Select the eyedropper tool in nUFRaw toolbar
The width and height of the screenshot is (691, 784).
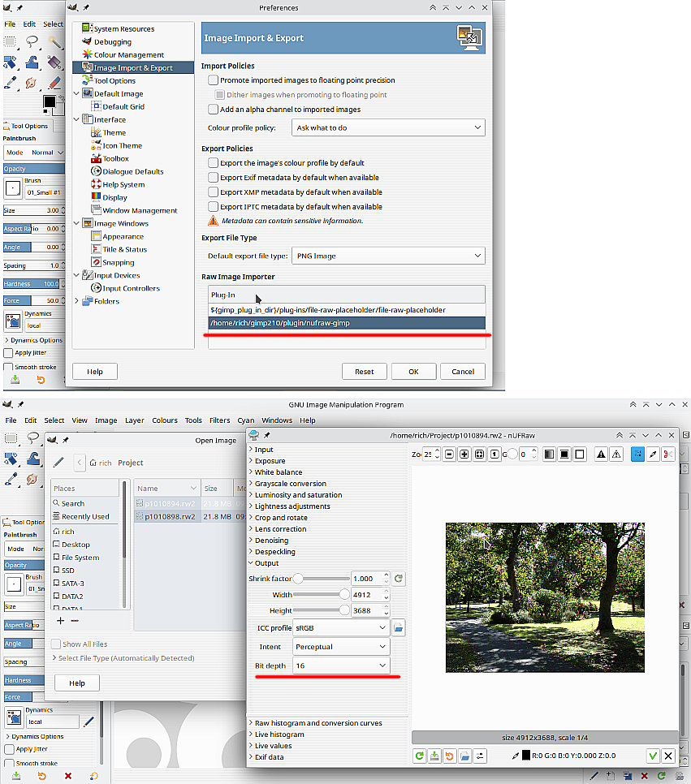click(x=653, y=454)
